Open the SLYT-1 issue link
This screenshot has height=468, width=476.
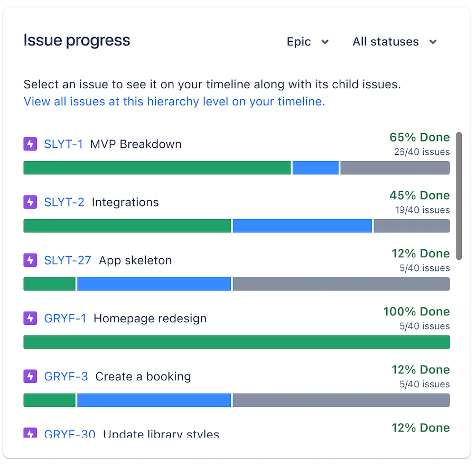coord(63,144)
